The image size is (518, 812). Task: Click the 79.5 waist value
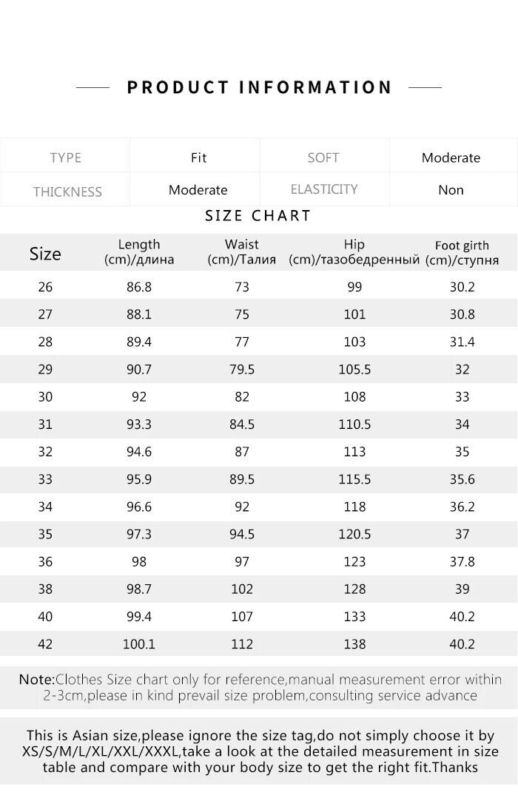click(242, 369)
